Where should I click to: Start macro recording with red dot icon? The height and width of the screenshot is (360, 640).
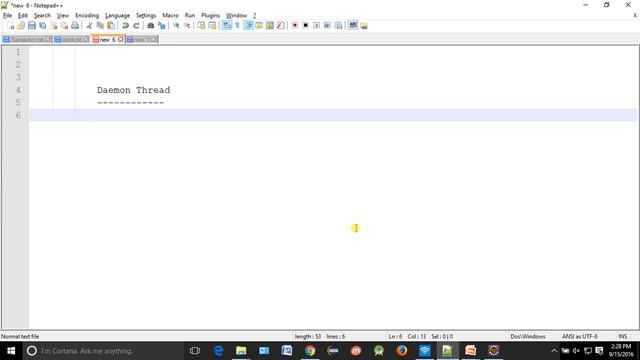click(295, 26)
